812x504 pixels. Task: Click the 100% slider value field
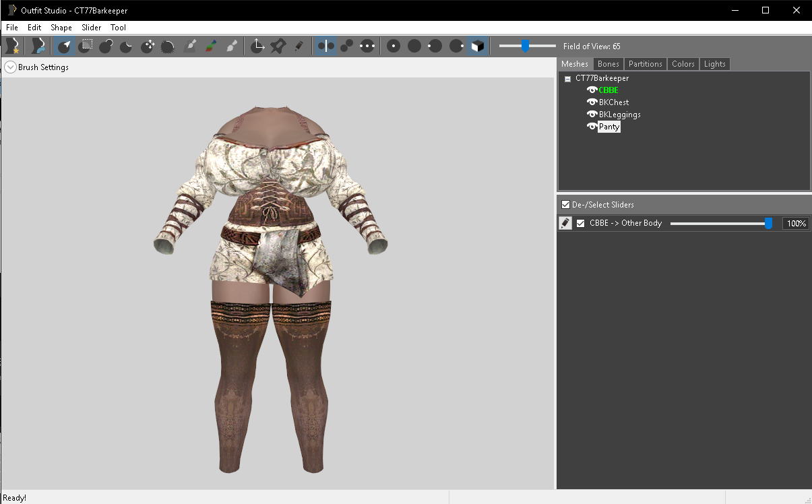pos(795,224)
